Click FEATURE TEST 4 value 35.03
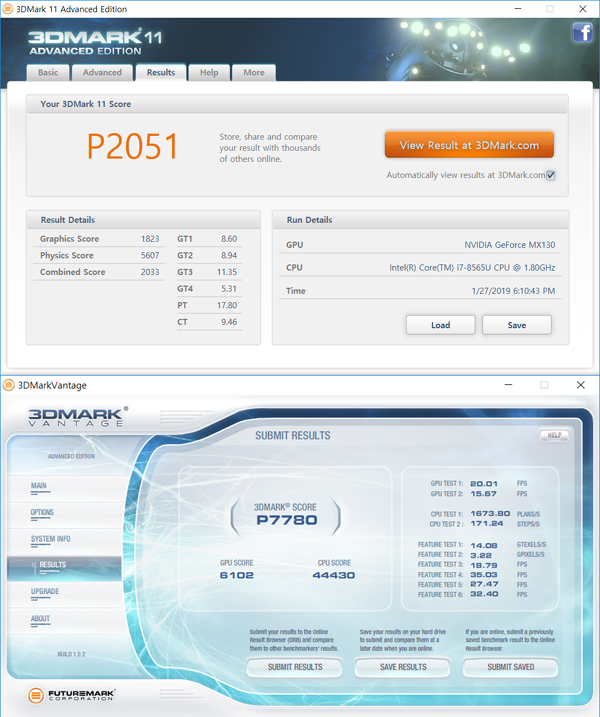 (484, 575)
